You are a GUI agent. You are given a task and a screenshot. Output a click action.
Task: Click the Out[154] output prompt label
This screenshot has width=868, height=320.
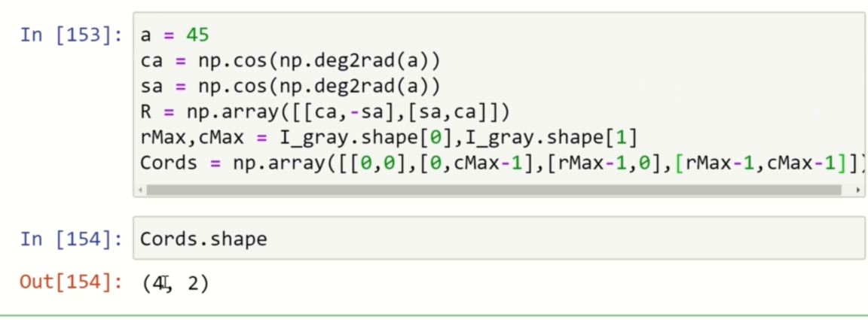[71, 284]
